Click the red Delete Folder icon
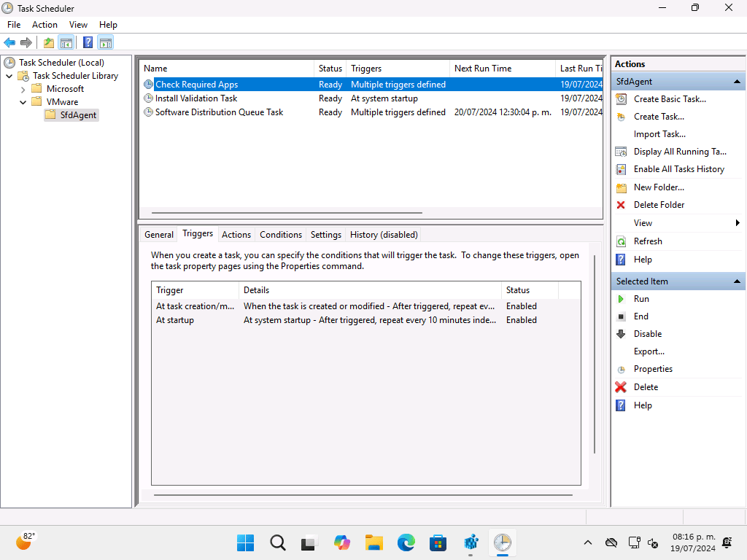Viewport: 747px width, 560px height. pyautogui.click(x=621, y=205)
